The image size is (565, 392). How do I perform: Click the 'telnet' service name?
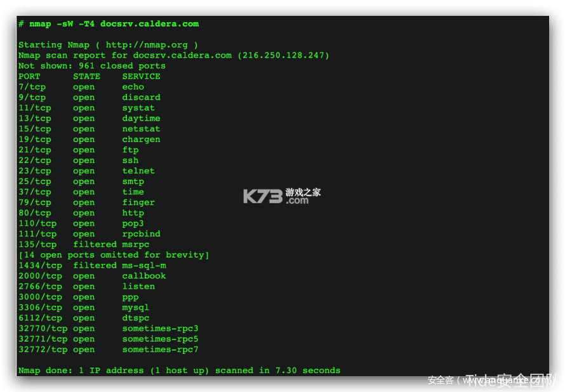click(x=138, y=171)
